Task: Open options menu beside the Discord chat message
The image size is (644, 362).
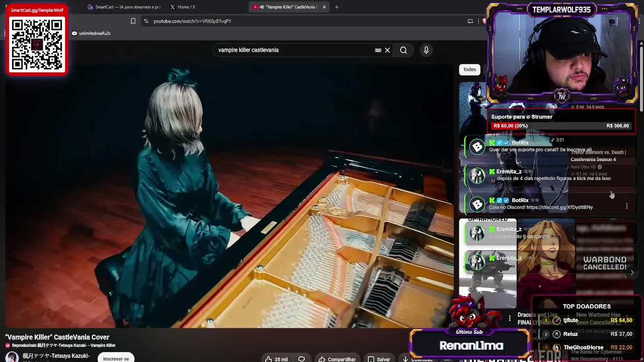Action: (627, 206)
